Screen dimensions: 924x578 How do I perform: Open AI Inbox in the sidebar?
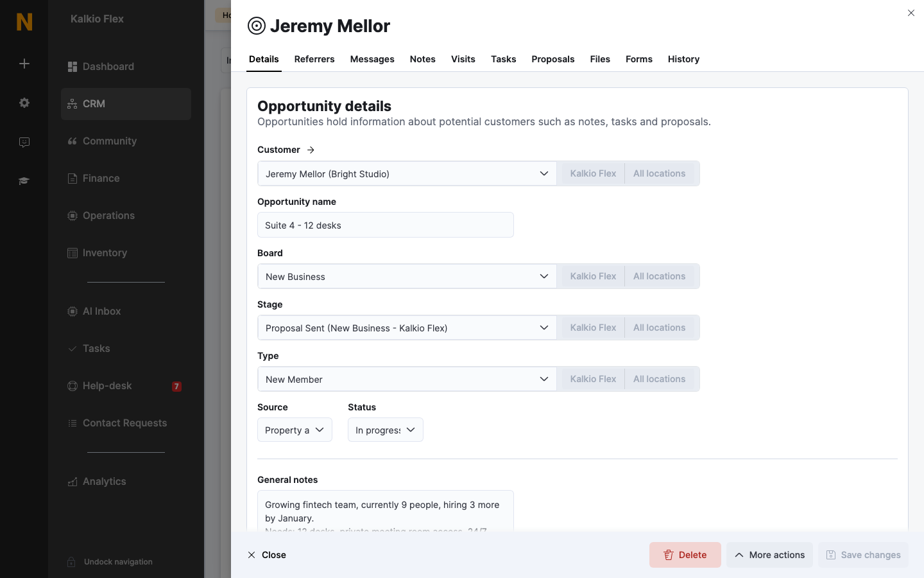(x=126, y=311)
